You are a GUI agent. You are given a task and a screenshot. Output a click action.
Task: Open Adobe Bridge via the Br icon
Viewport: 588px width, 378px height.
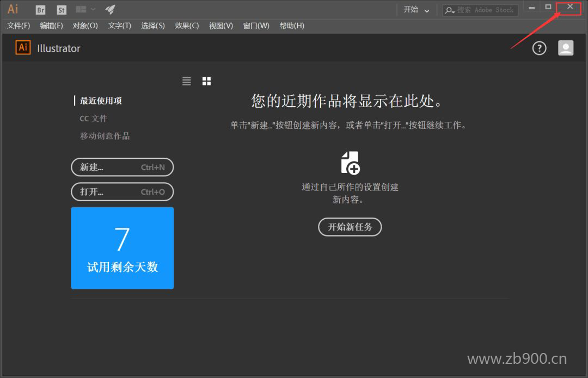40,10
